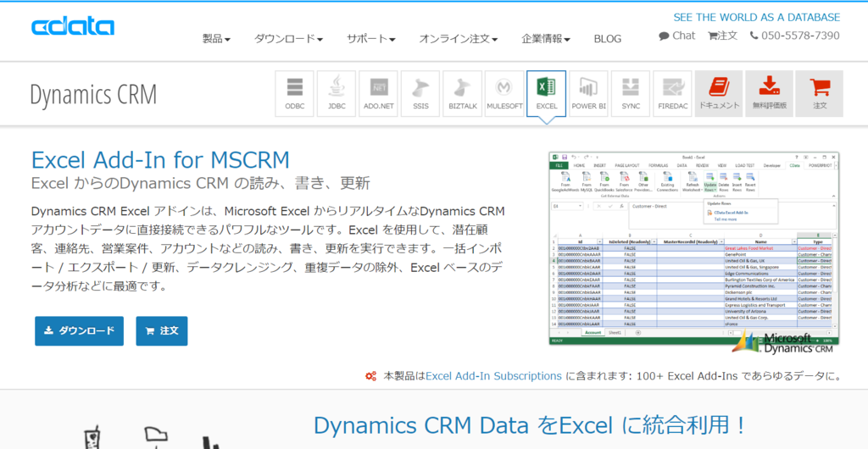
Task: Click the blue ダウンロード button
Action: point(79,330)
